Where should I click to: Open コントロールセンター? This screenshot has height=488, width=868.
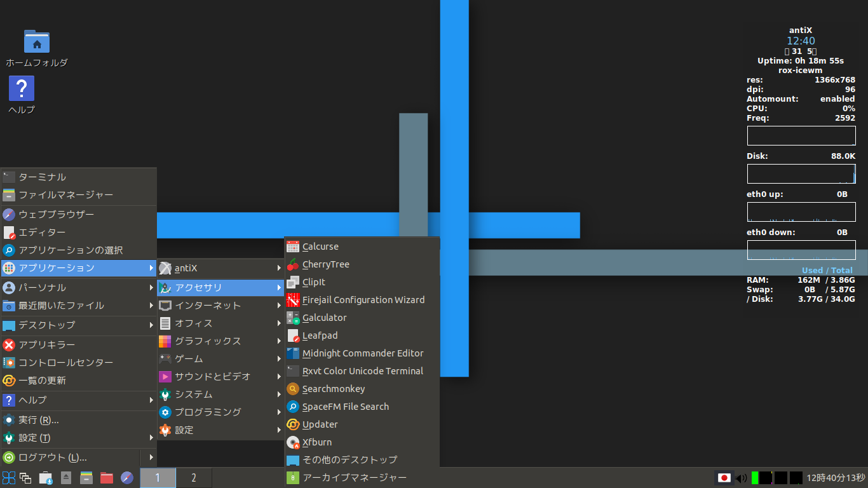pos(78,363)
